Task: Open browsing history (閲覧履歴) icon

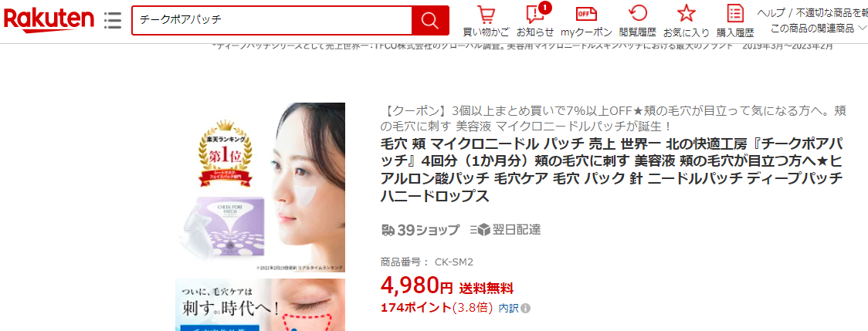Action: click(x=638, y=21)
